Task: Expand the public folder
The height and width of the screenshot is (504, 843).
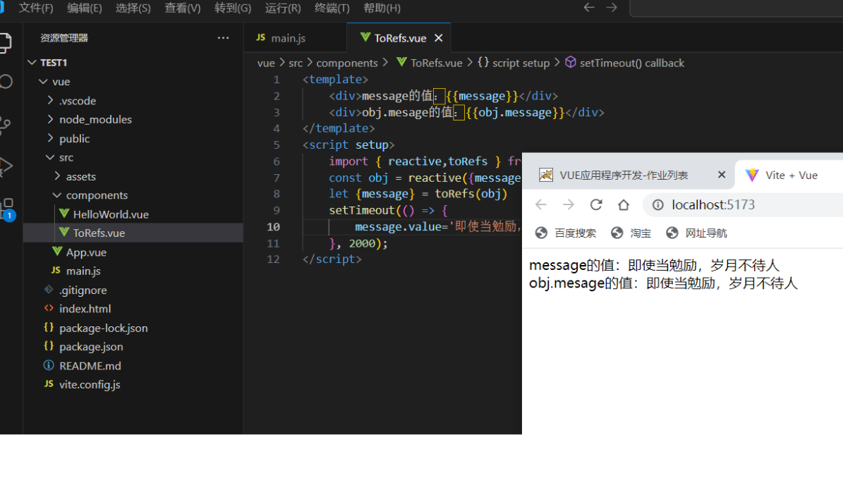Action: click(x=50, y=138)
